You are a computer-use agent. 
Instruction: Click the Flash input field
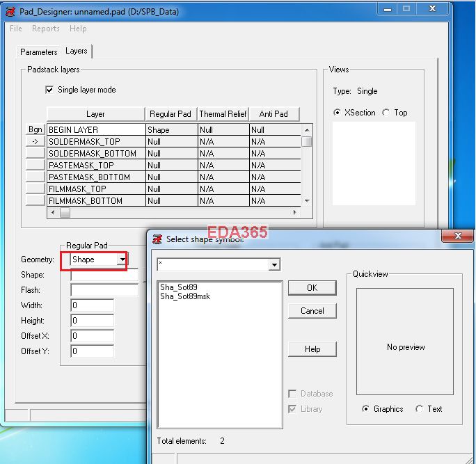104,290
